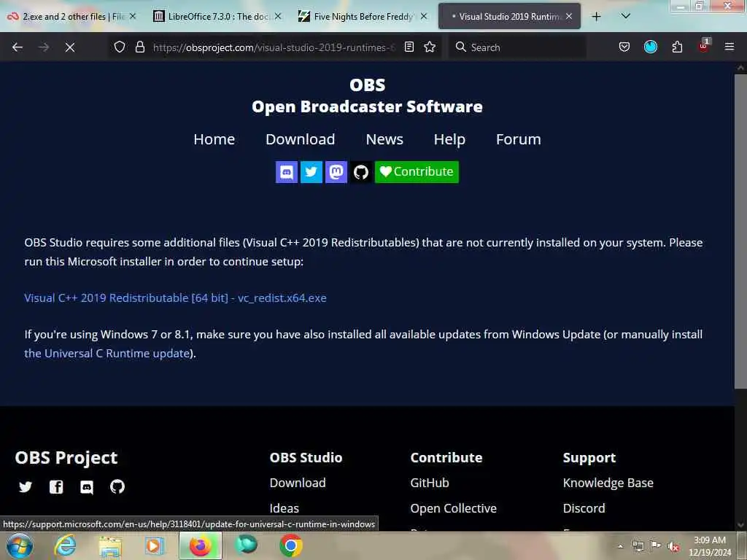Open the Windows Start button

20,545
